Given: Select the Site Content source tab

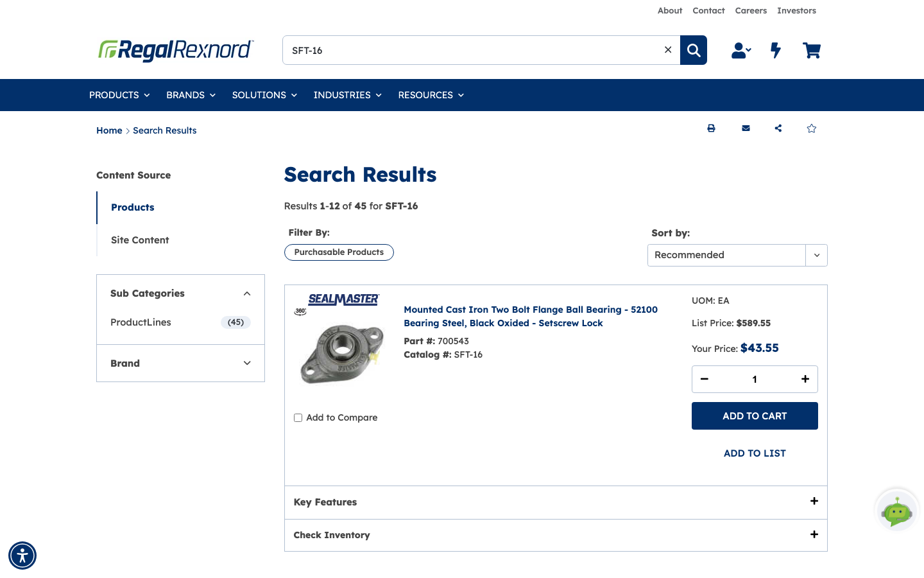Looking at the screenshot, I should pos(140,240).
